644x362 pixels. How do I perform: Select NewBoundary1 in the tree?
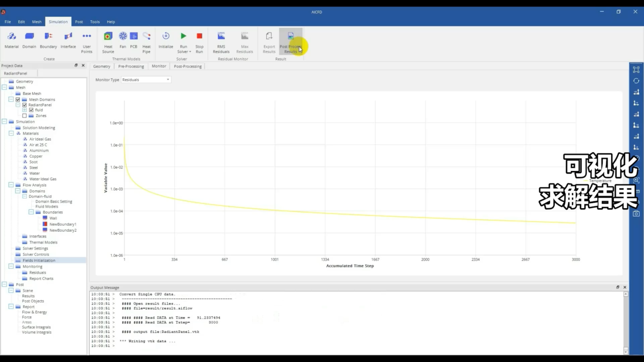click(63, 224)
